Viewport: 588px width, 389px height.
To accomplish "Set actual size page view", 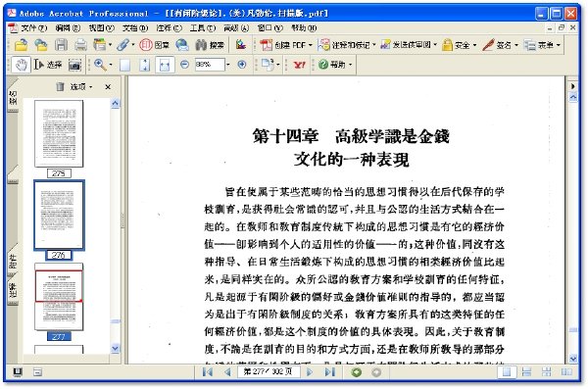I will tap(124, 65).
